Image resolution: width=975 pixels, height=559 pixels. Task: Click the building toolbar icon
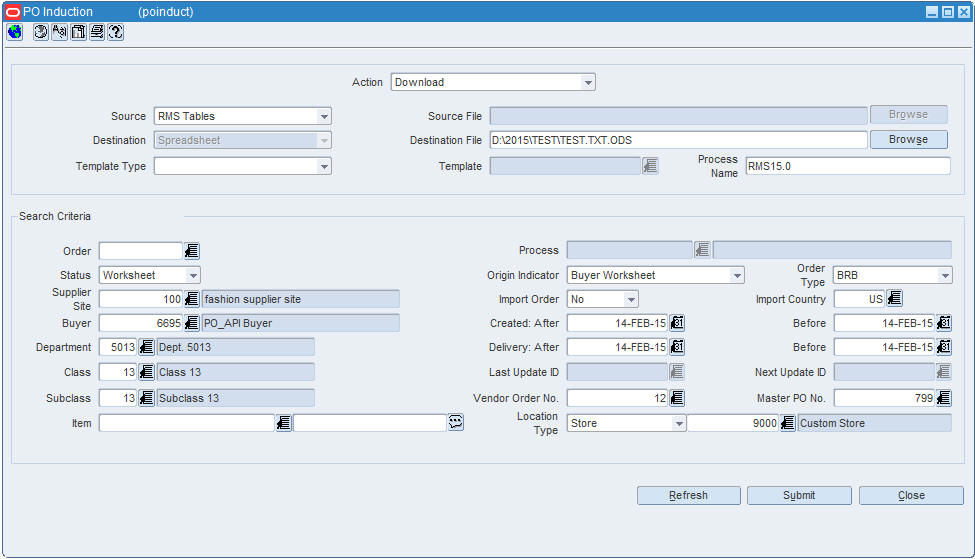[78, 32]
